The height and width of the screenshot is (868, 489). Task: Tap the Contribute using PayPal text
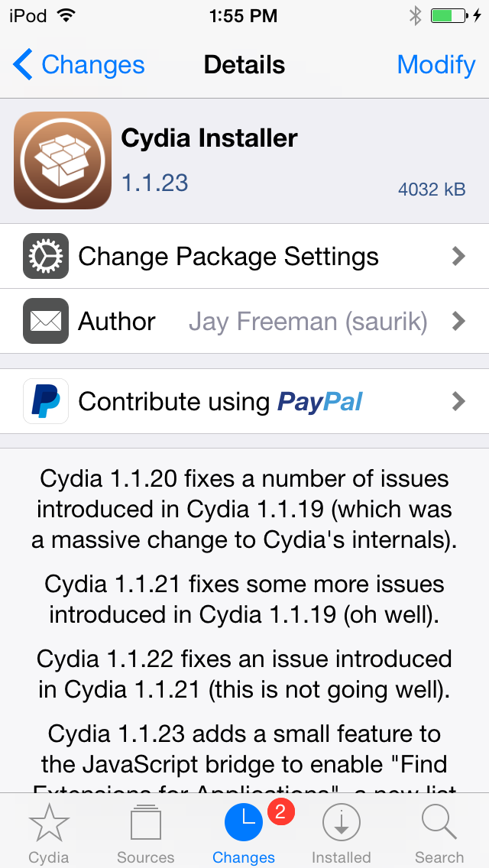point(220,401)
